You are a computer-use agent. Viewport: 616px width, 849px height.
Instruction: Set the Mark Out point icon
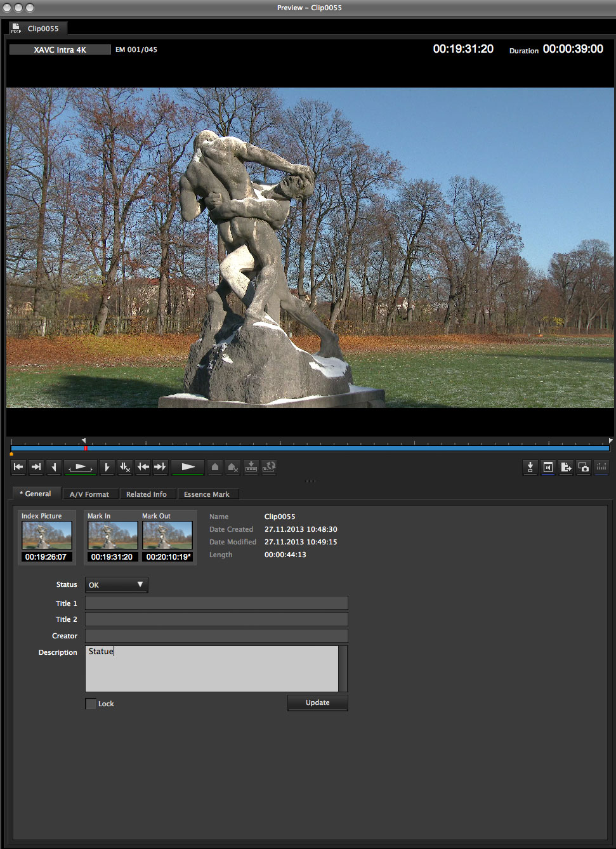[x=107, y=467]
